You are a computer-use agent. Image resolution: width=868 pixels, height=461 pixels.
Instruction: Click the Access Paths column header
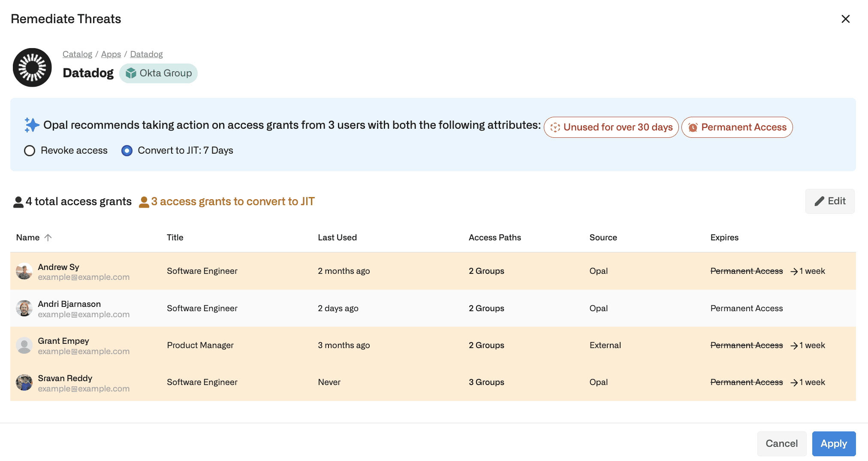(x=494, y=237)
